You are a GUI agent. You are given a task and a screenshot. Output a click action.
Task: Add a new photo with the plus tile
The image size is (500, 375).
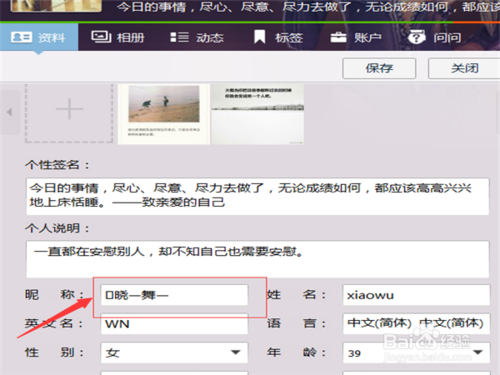pos(69,109)
